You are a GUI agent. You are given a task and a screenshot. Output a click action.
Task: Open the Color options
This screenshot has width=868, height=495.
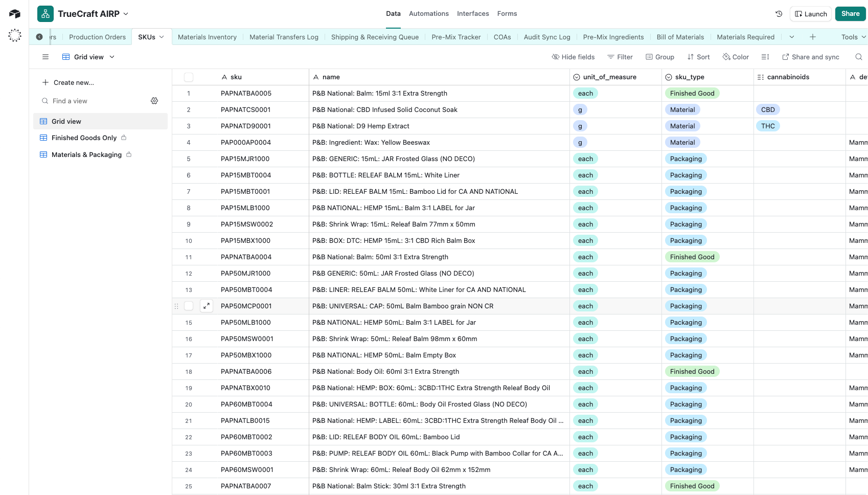736,57
